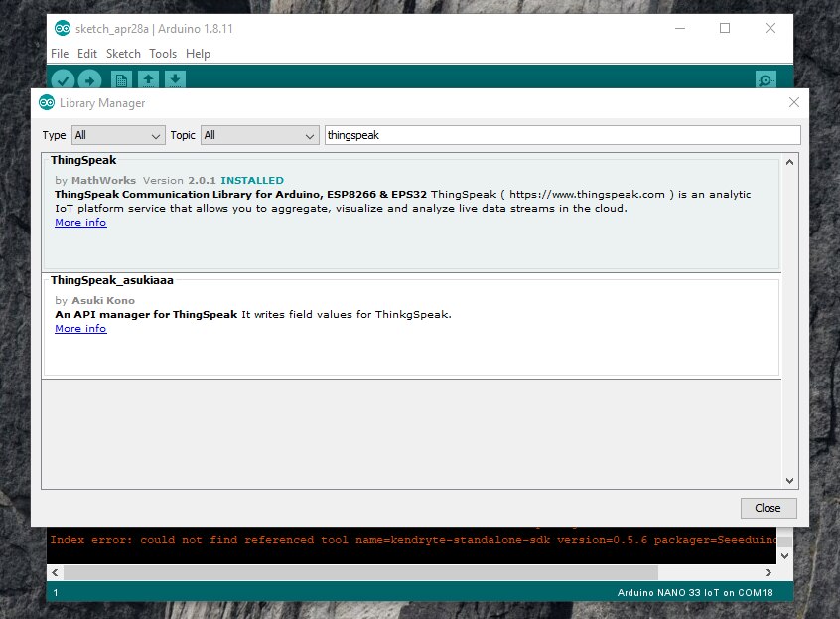This screenshot has height=619, width=840.
Task: Close the Arduino sketch_apr28a window
Action: tap(770, 28)
